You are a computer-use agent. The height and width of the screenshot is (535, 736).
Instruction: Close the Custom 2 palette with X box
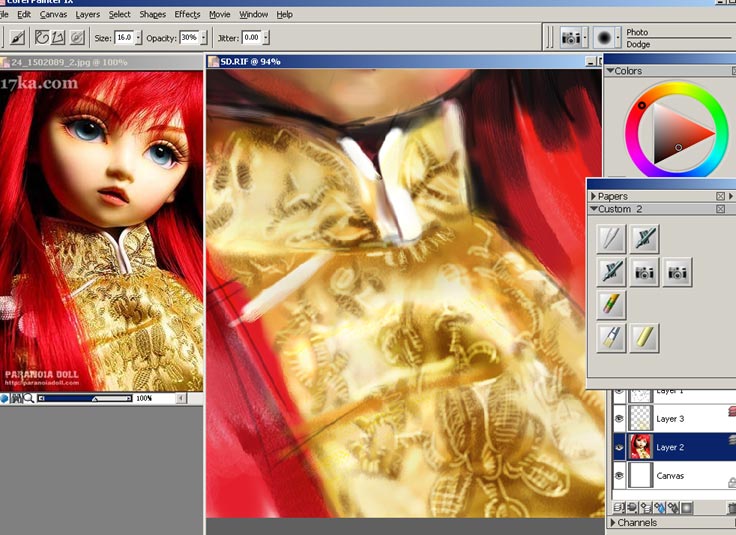(x=721, y=209)
